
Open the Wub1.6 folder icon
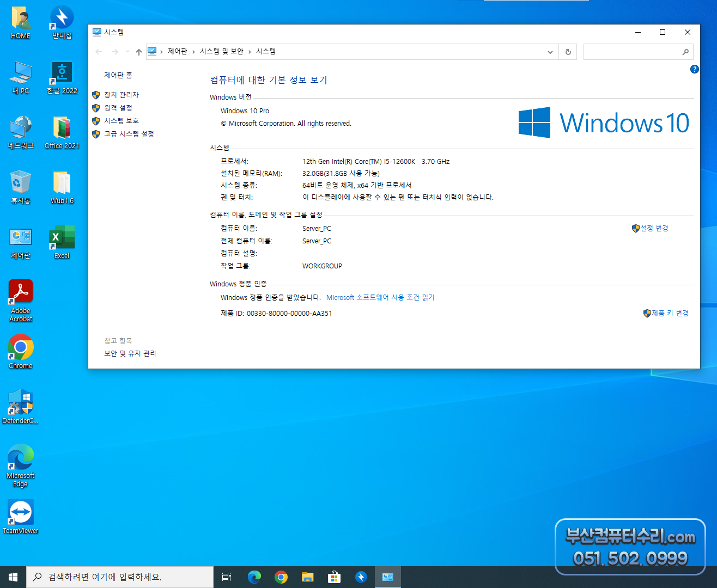[x=62, y=187]
